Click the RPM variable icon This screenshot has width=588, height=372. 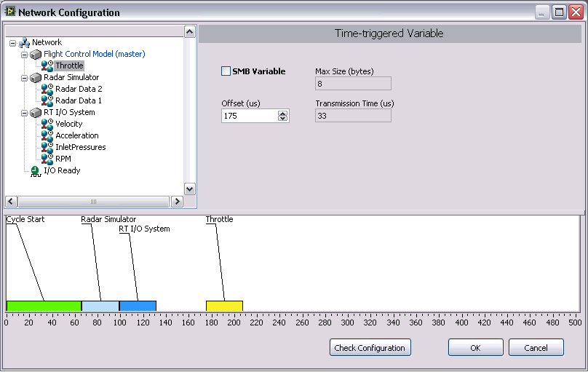(47, 159)
